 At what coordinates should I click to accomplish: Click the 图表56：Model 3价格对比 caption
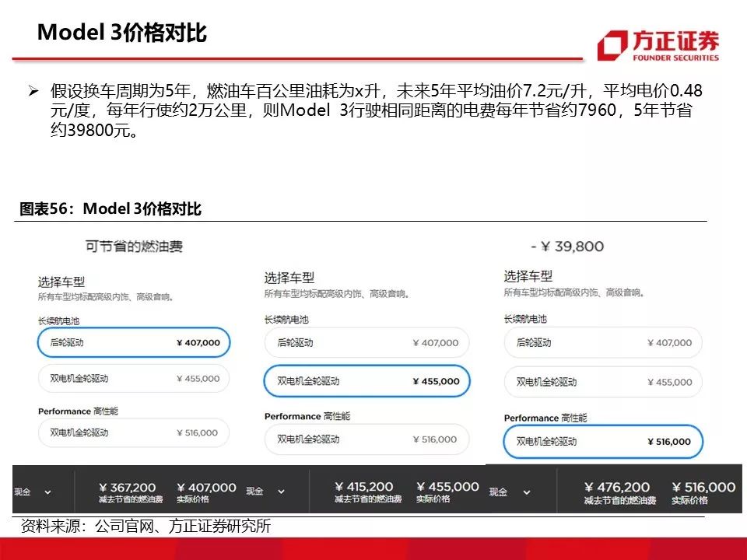pyautogui.click(x=110, y=208)
